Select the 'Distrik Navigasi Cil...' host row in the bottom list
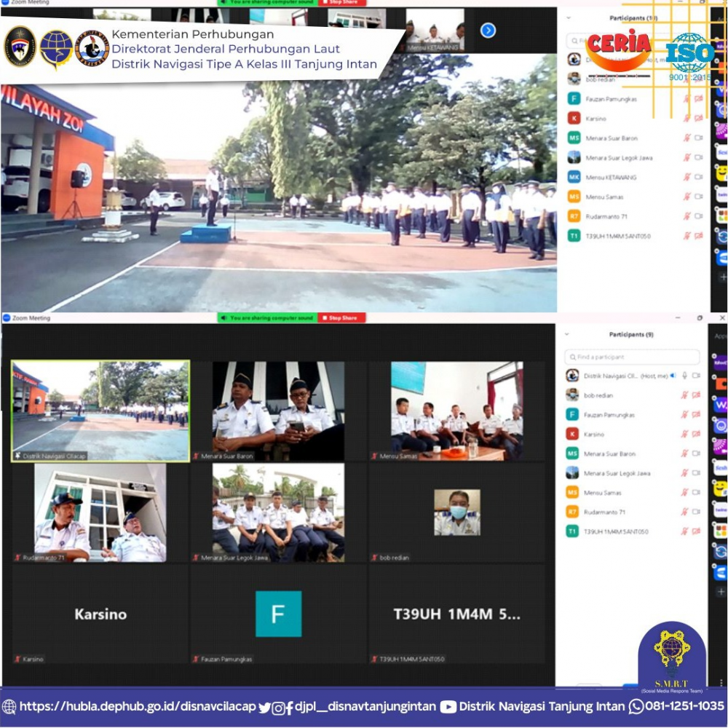Screen dimensions: 728x728 [x=632, y=376]
